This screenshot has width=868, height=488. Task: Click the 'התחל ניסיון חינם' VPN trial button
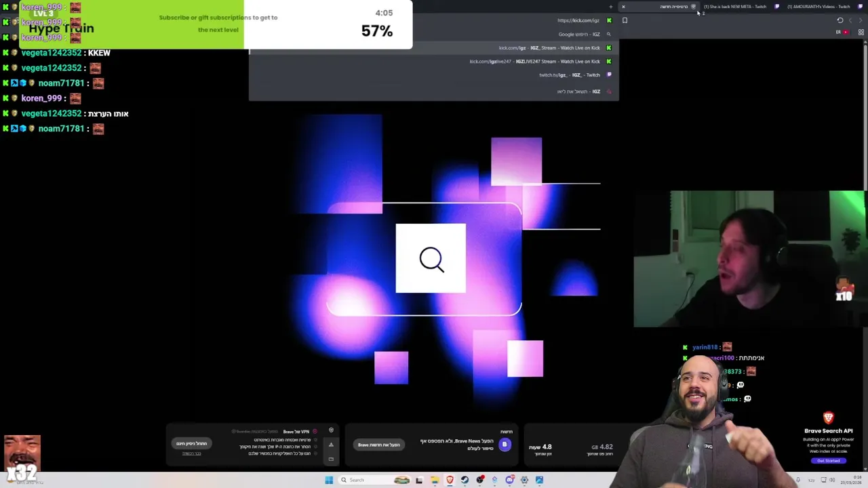click(x=192, y=443)
